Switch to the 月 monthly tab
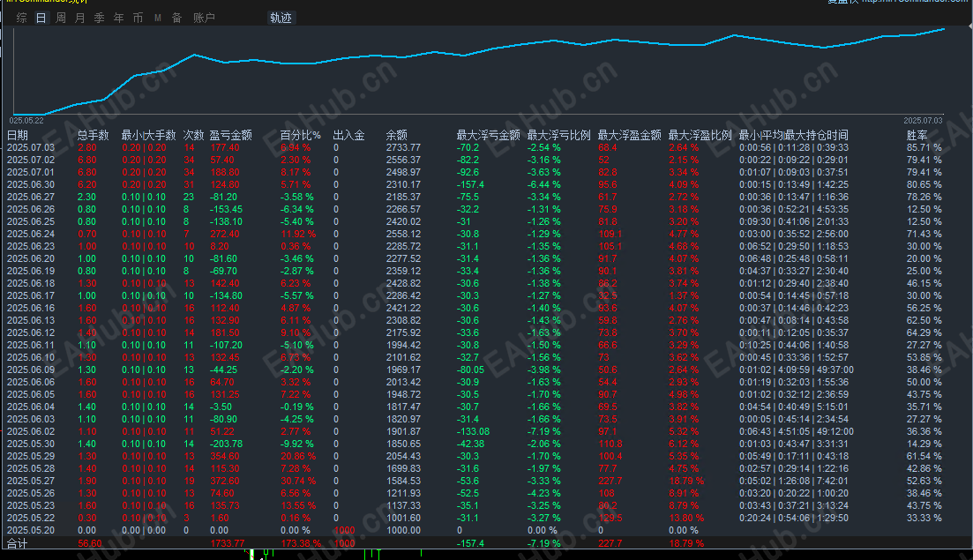 (x=79, y=18)
